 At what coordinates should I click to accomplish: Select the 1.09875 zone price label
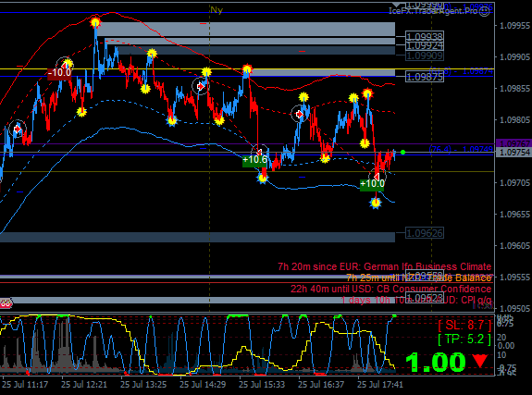(425, 77)
